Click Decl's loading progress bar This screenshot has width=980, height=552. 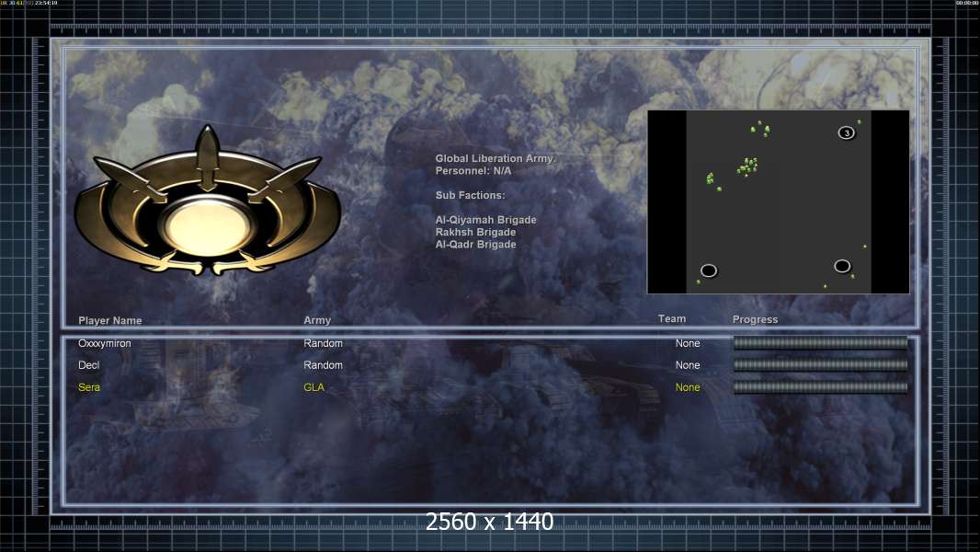pos(820,364)
